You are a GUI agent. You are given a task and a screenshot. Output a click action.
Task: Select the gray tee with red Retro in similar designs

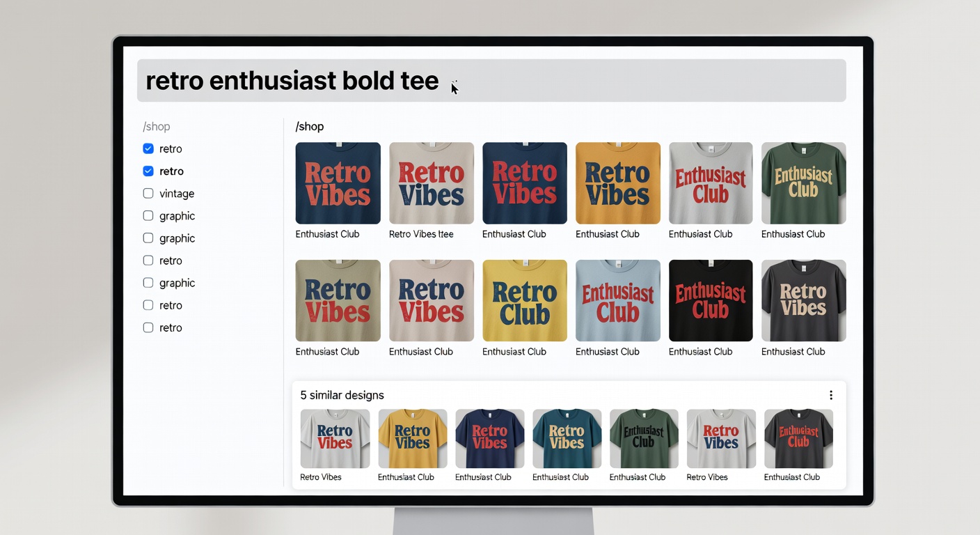click(721, 439)
